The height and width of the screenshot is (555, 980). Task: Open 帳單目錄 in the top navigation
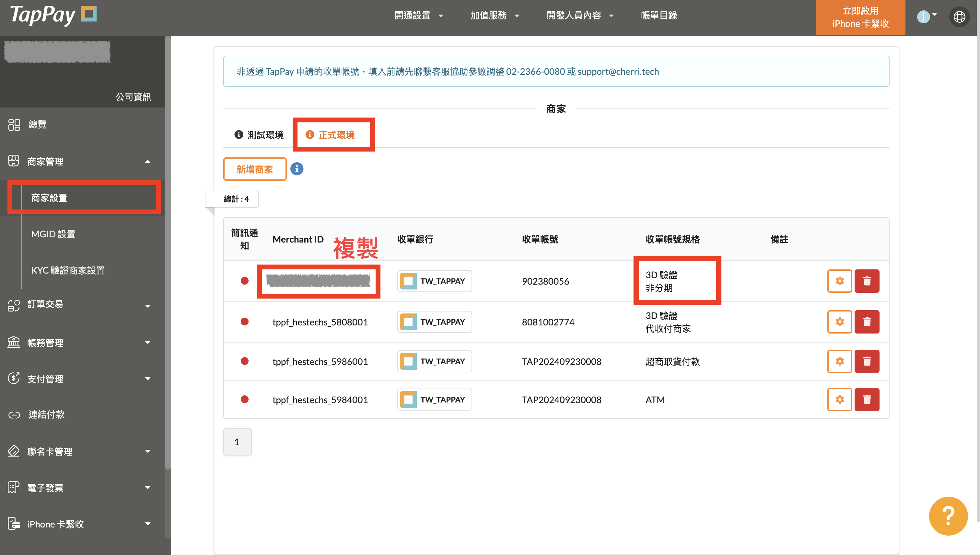pyautogui.click(x=659, y=15)
